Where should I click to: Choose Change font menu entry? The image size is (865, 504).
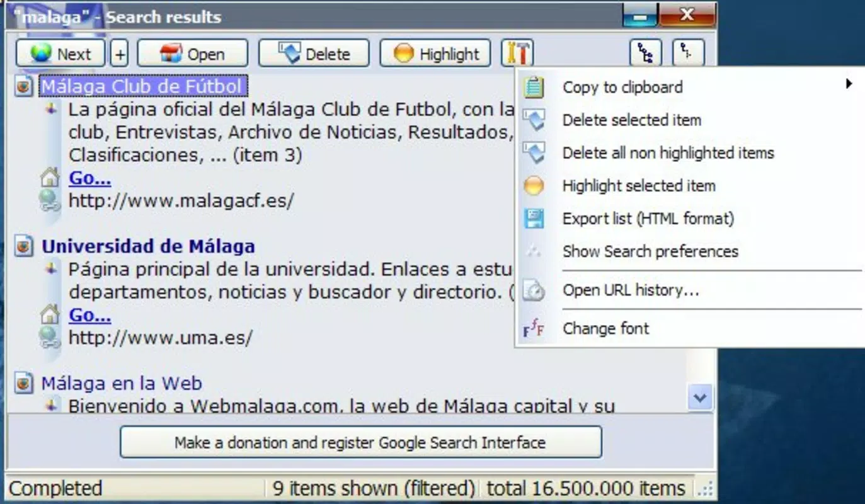[x=690, y=328]
